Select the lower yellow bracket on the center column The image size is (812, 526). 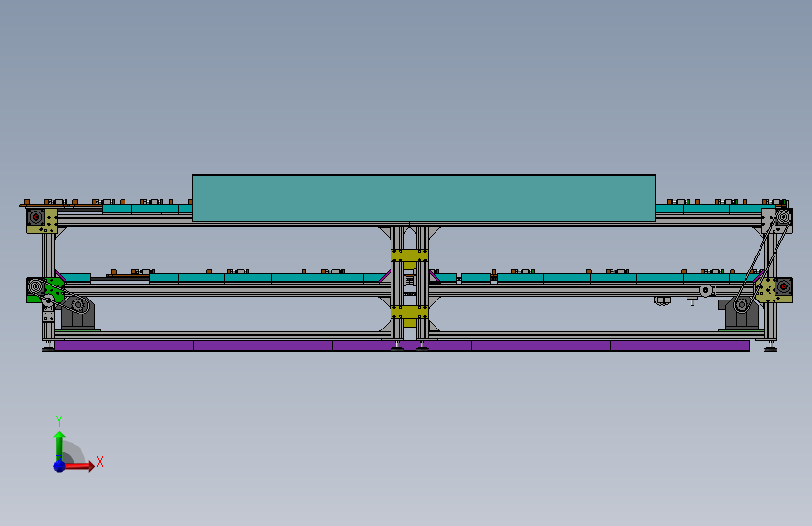click(409, 312)
